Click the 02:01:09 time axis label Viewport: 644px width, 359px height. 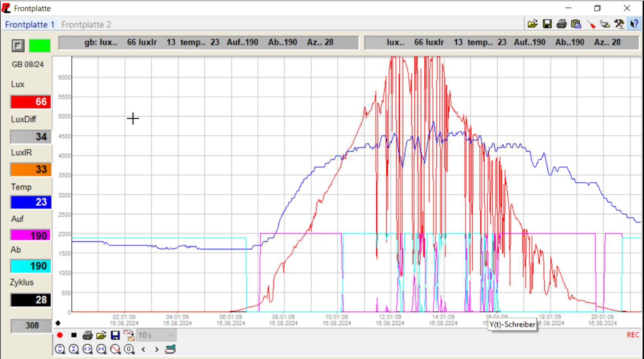[x=124, y=317]
